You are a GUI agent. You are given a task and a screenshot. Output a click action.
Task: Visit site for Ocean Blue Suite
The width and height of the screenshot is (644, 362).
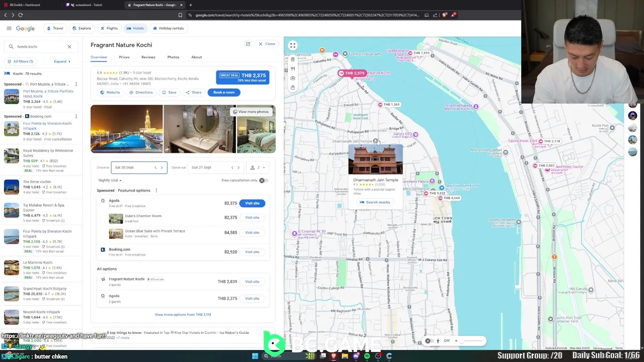[x=252, y=233]
